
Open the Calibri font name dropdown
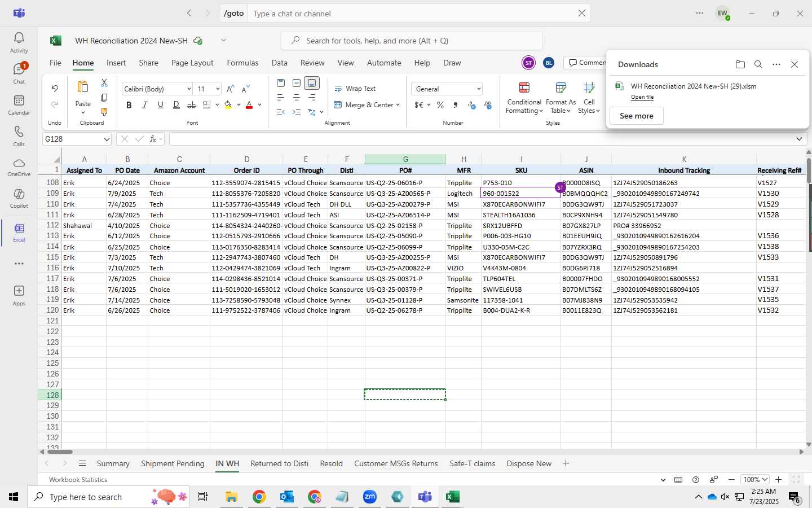pyautogui.click(x=188, y=89)
